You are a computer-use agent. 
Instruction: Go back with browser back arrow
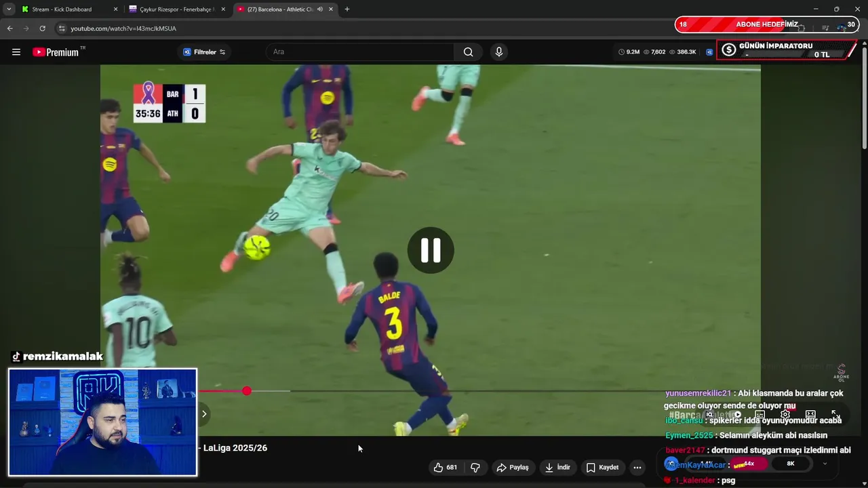[9, 28]
